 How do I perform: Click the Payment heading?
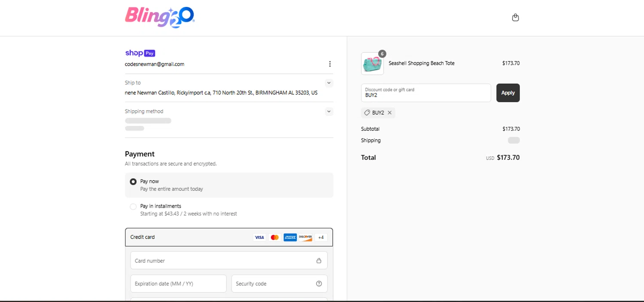[140, 154]
